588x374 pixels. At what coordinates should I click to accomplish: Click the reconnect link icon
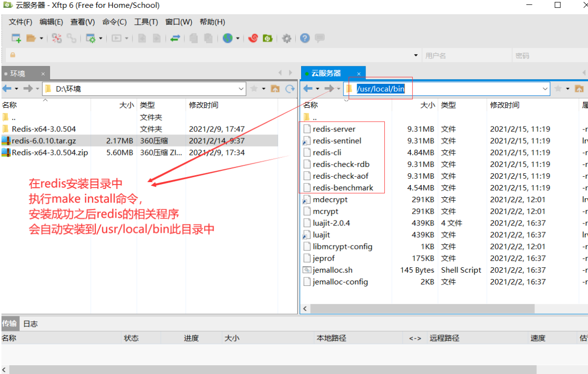tap(71, 38)
